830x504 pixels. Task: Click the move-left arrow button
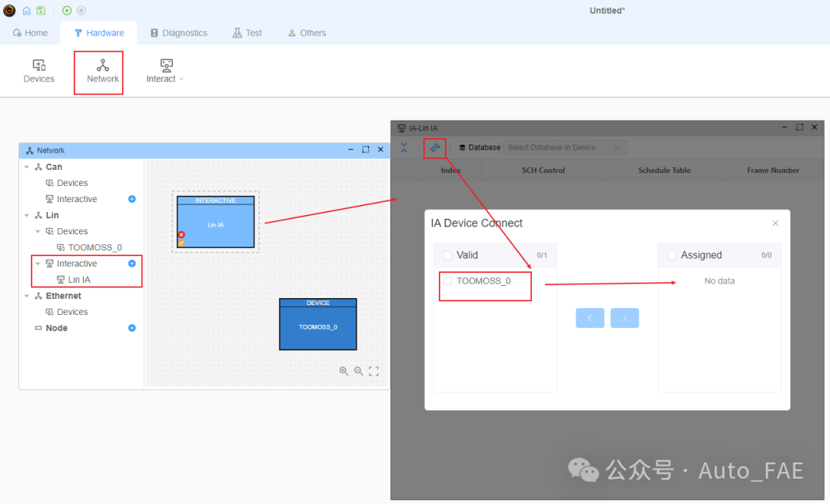point(589,318)
